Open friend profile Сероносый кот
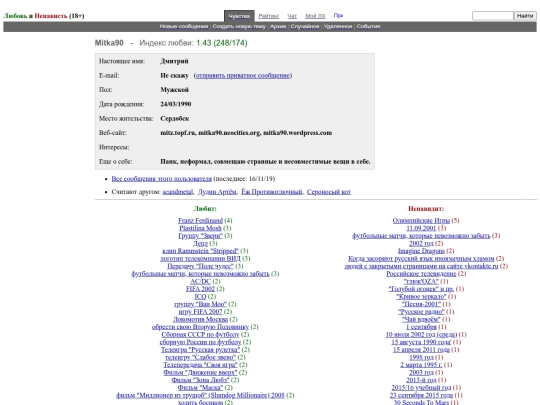 click(329, 192)
